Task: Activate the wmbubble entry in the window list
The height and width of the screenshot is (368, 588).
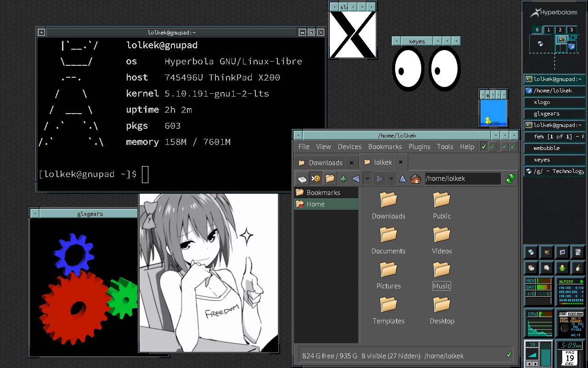Action: 555,148
